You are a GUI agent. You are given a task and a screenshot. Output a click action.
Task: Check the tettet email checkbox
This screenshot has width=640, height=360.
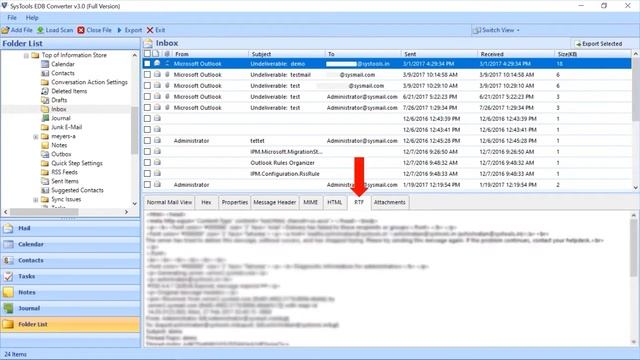pyautogui.click(x=147, y=140)
